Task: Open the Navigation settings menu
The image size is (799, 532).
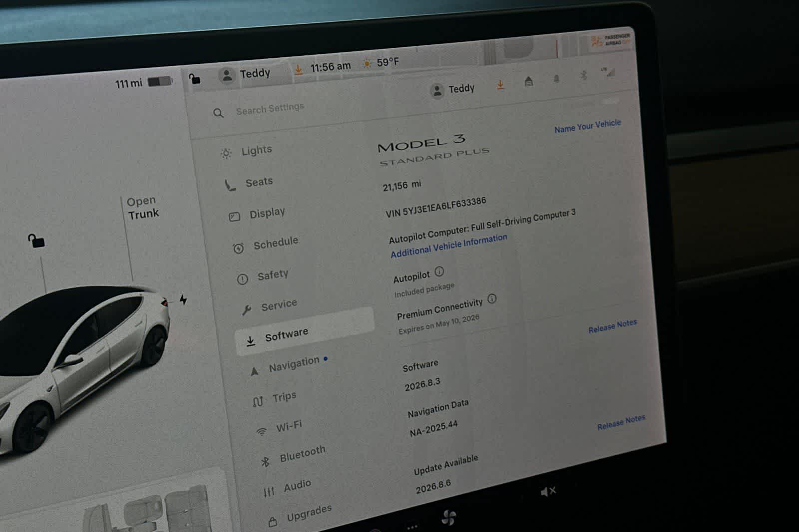Action: (x=288, y=365)
